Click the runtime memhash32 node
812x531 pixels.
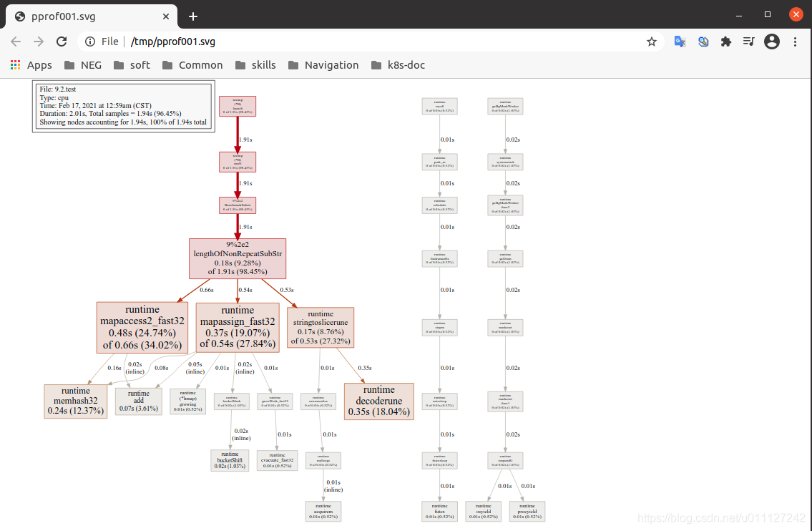click(x=76, y=401)
